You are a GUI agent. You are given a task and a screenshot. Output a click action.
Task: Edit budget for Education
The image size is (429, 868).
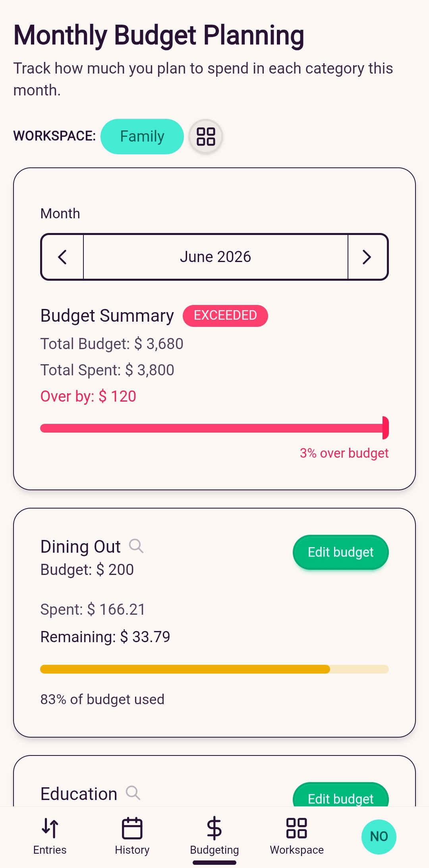pos(341,794)
